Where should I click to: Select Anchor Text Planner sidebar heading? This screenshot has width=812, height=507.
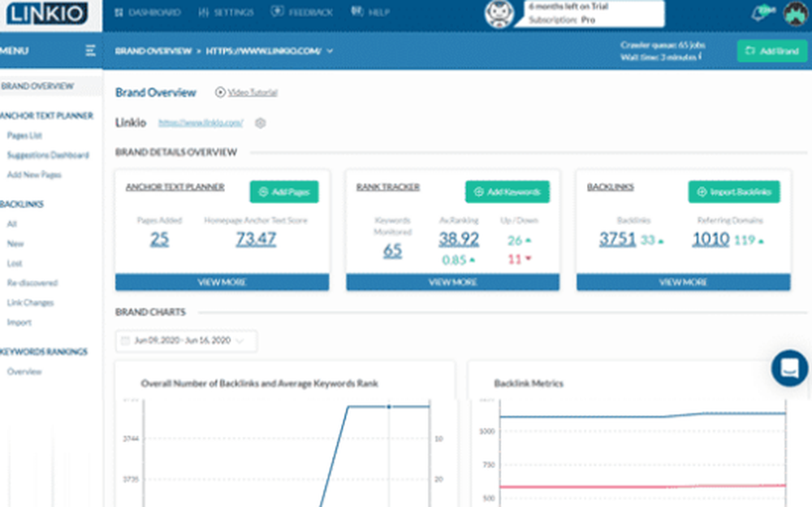(46, 115)
